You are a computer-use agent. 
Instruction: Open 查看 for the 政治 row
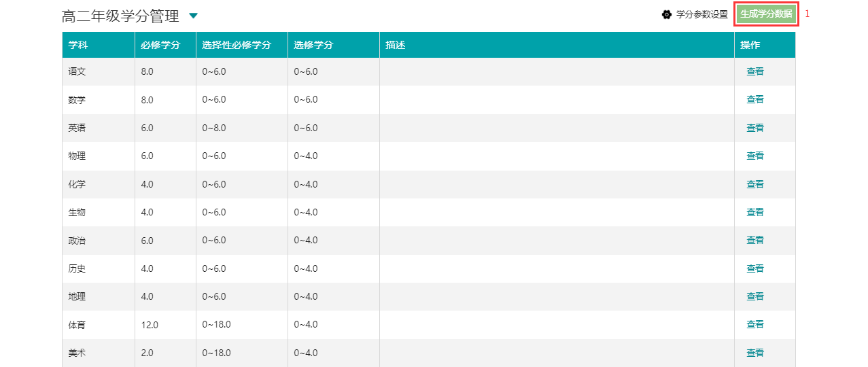click(755, 240)
